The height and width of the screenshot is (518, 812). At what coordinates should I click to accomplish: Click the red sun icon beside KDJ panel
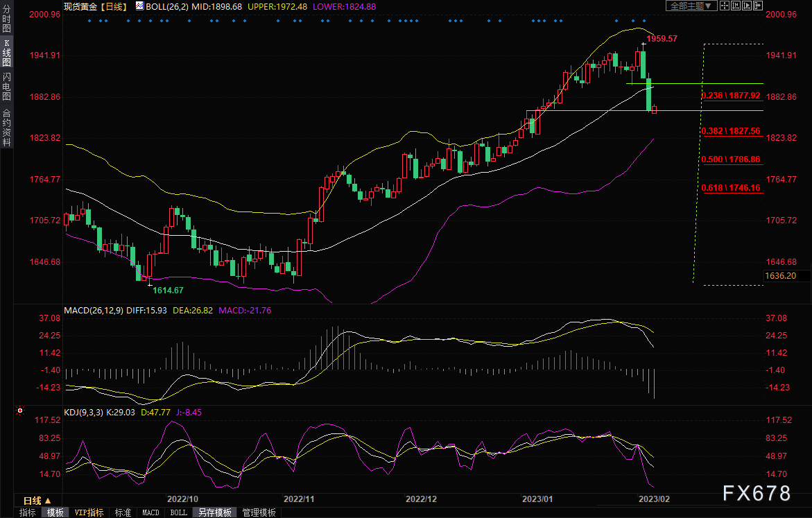click(x=20, y=411)
